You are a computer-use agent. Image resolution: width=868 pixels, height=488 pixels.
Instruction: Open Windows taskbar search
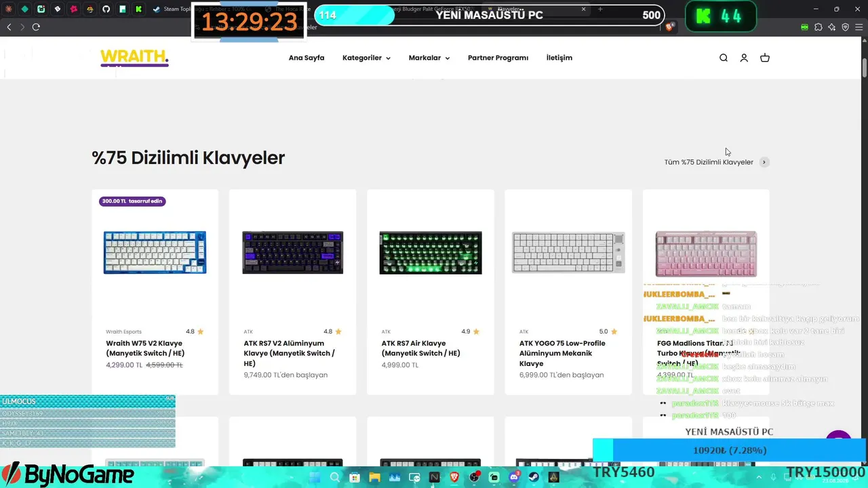click(335, 477)
